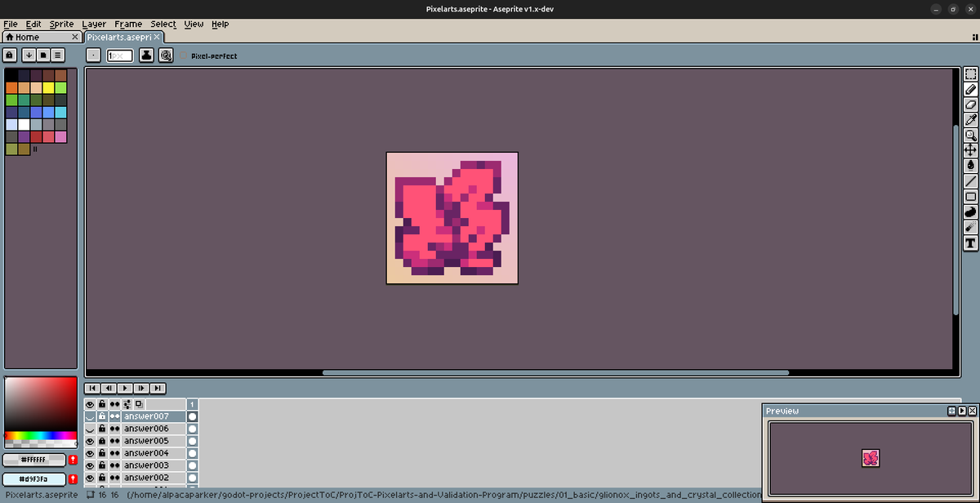Viewport: 980px width, 503px height.
Task: Toggle lock for all layers in header
Action: 102,404
